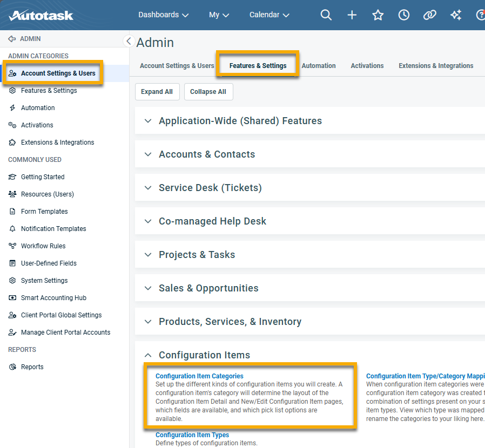Expand the Projects & Tasks section
The image size is (485, 448).
(x=148, y=255)
